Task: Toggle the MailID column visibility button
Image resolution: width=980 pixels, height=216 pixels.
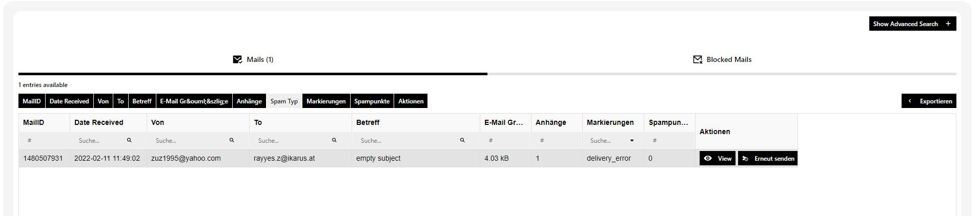Action: tap(32, 101)
